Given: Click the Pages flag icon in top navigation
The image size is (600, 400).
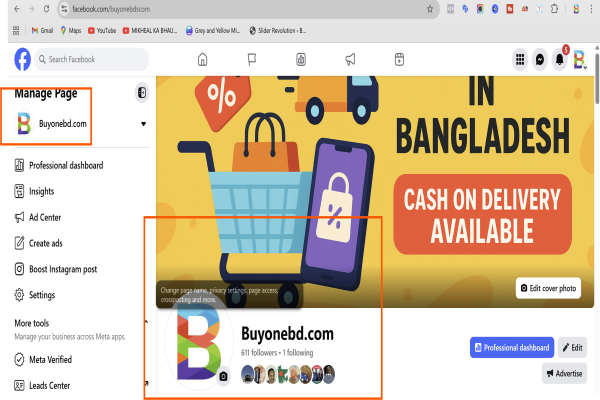Looking at the screenshot, I should pyautogui.click(x=252, y=59).
